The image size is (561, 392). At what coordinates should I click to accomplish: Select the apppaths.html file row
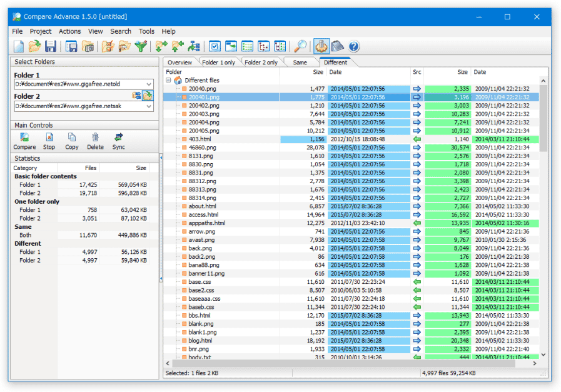pos(351,223)
